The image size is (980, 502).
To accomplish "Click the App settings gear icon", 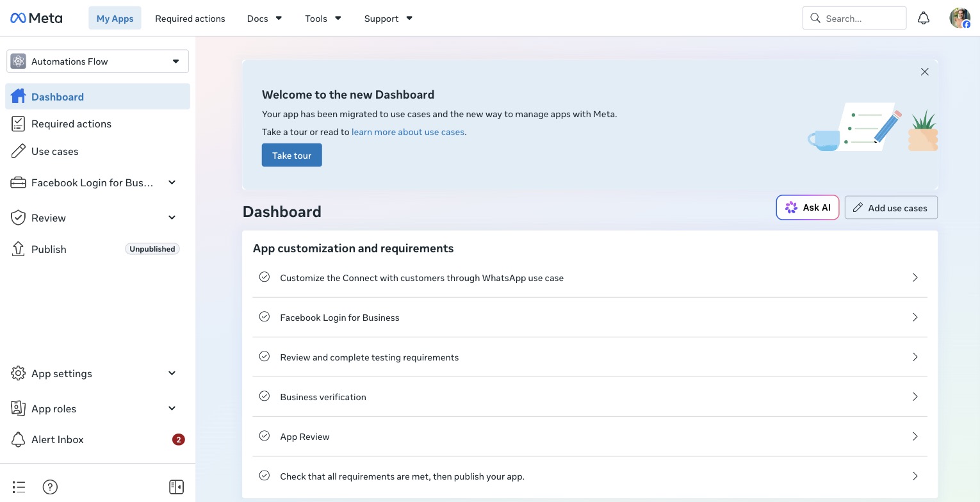I will pyautogui.click(x=18, y=373).
